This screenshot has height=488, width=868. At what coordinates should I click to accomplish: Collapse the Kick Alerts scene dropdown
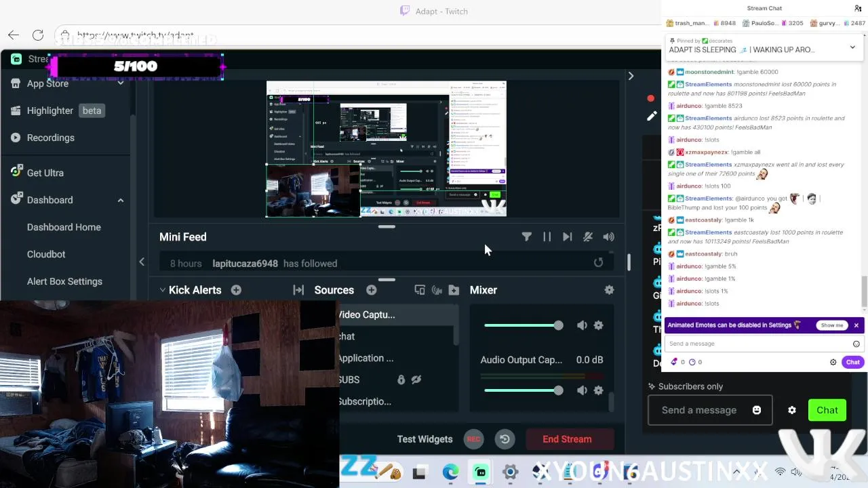tap(163, 290)
